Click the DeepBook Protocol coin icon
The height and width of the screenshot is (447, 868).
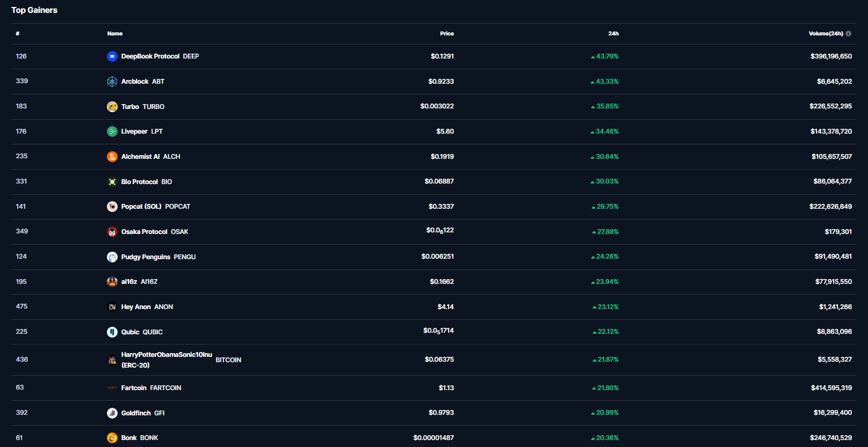(x=112, y=56)
